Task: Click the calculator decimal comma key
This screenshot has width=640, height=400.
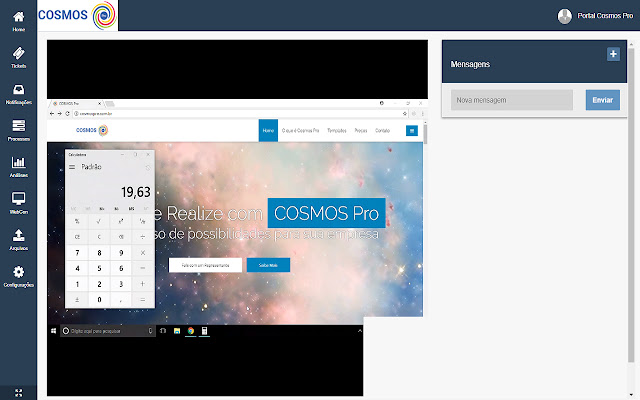Action: (121, 300)
